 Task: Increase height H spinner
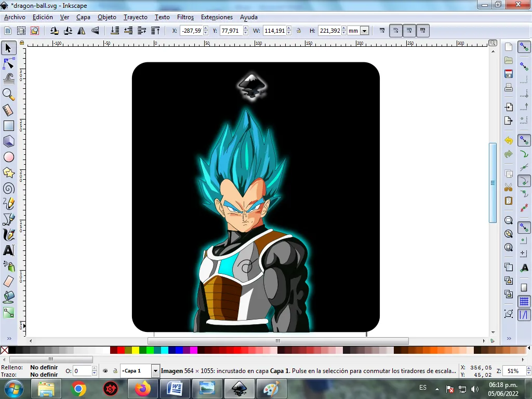(x=344, y=29)
